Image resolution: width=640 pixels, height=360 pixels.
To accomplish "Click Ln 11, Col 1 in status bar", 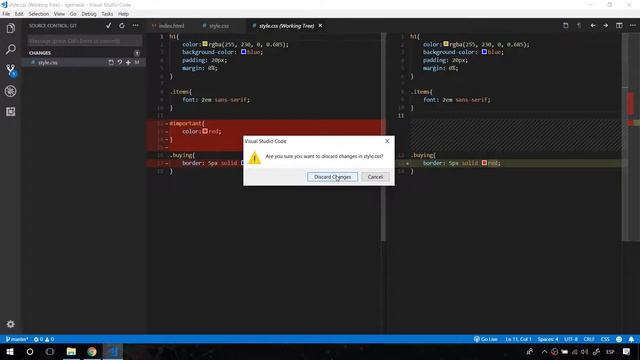I will [518, 339].
